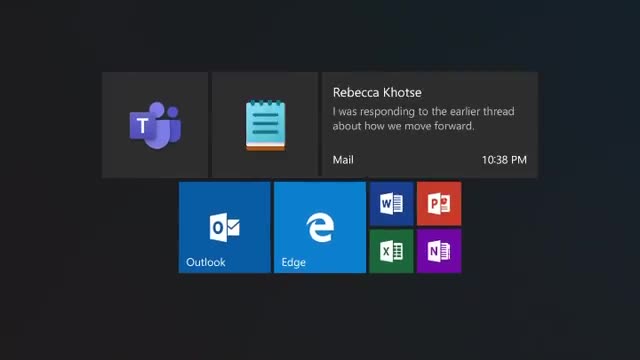Open the Word tile
The height and width of the screenshot is (360, 640).
point(391,204)
